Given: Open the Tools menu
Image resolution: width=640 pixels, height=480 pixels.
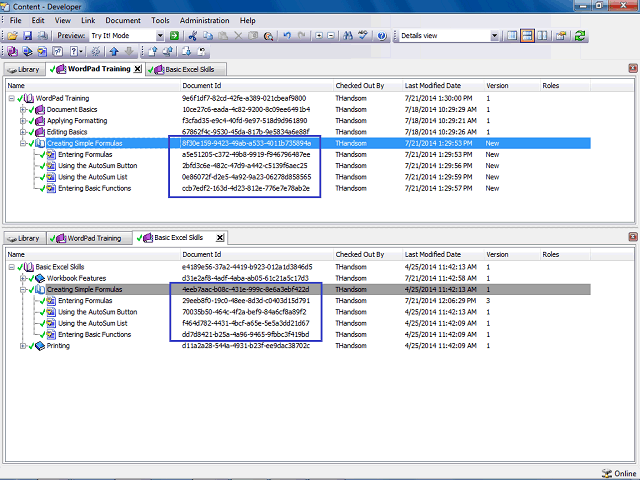Looking at the screenshot, I should tap(160, 20).
